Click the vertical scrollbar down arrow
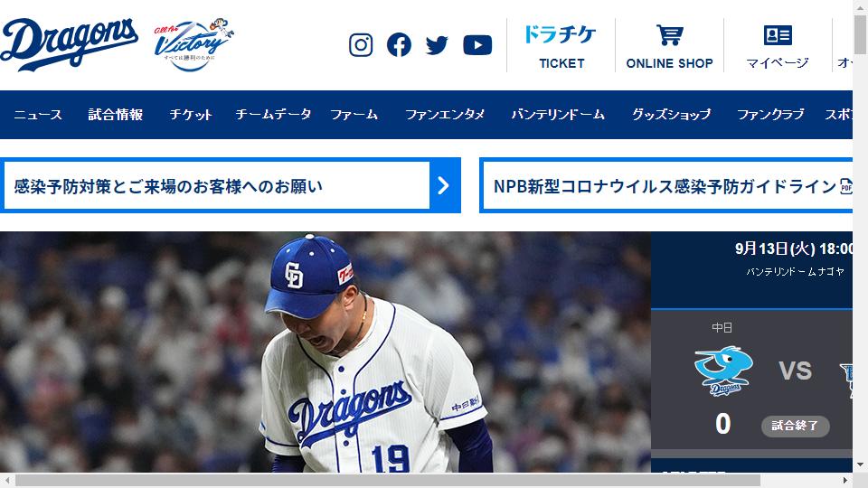868x488 pixels. (860, 465)
